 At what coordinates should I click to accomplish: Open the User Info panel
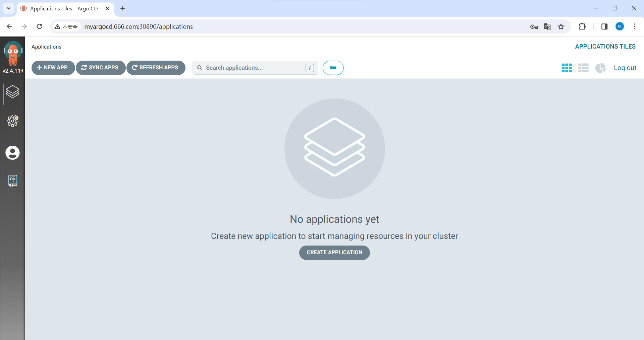12,153
